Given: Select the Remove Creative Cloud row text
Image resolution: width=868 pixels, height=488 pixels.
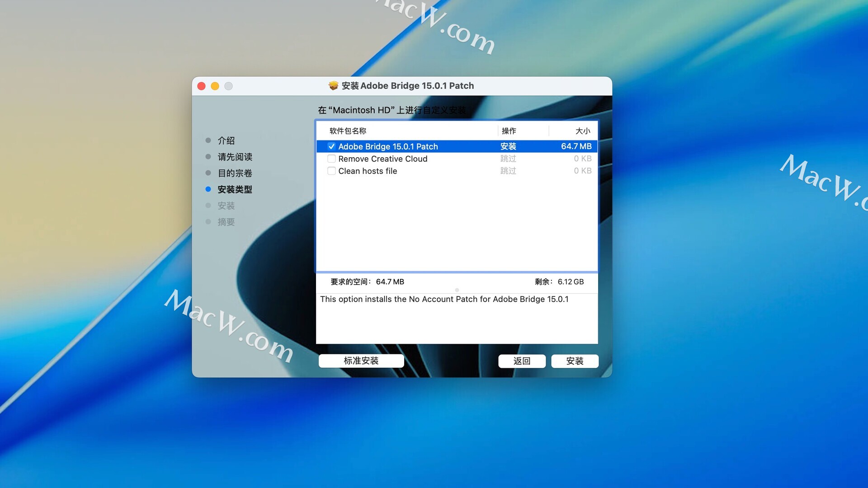Looking at the screenshot, I should pyautogui.click(x=383, y=159).
